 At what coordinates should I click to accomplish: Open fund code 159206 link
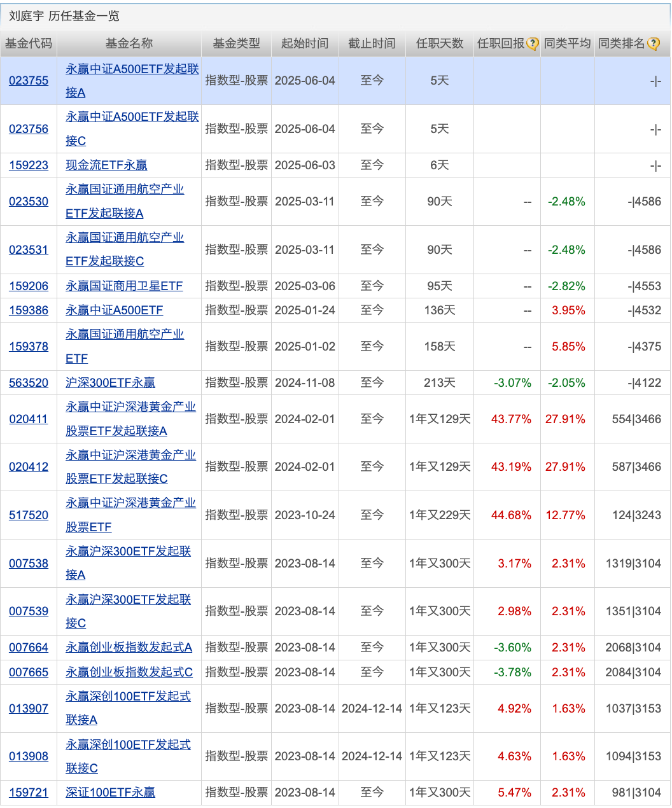[x=29, y=286]
